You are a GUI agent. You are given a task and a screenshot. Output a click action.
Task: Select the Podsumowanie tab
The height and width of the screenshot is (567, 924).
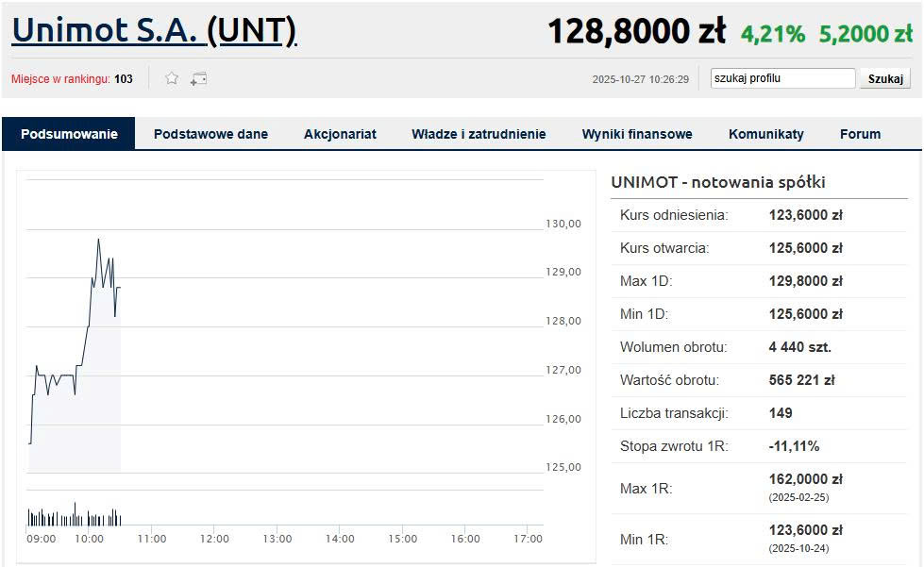[69, 134]
